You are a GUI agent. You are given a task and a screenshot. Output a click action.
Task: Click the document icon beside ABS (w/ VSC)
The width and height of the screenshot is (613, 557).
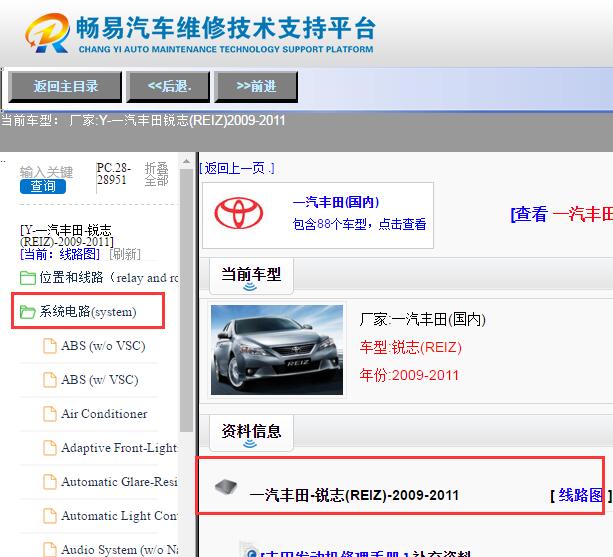[x=50, y=380]
